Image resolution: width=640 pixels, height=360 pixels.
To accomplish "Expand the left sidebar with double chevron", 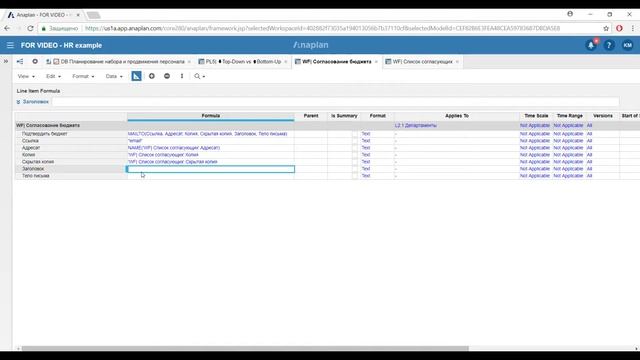I will point(6,62).
